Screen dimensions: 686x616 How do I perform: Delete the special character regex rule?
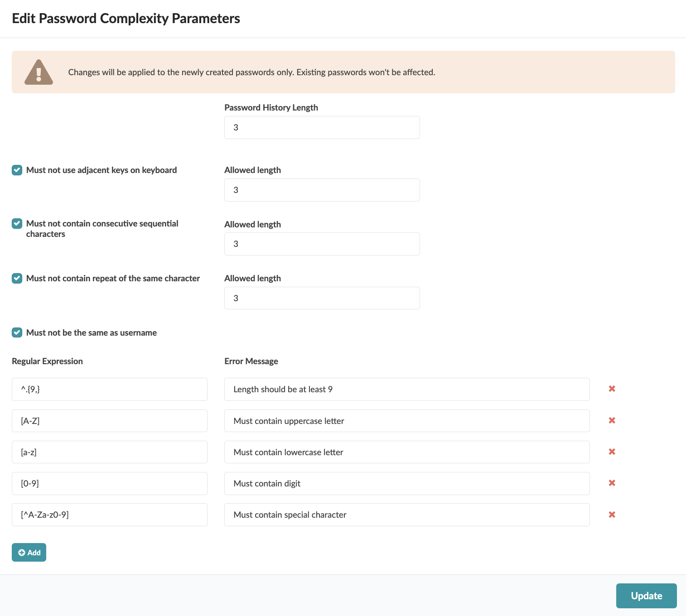(612, 515)
